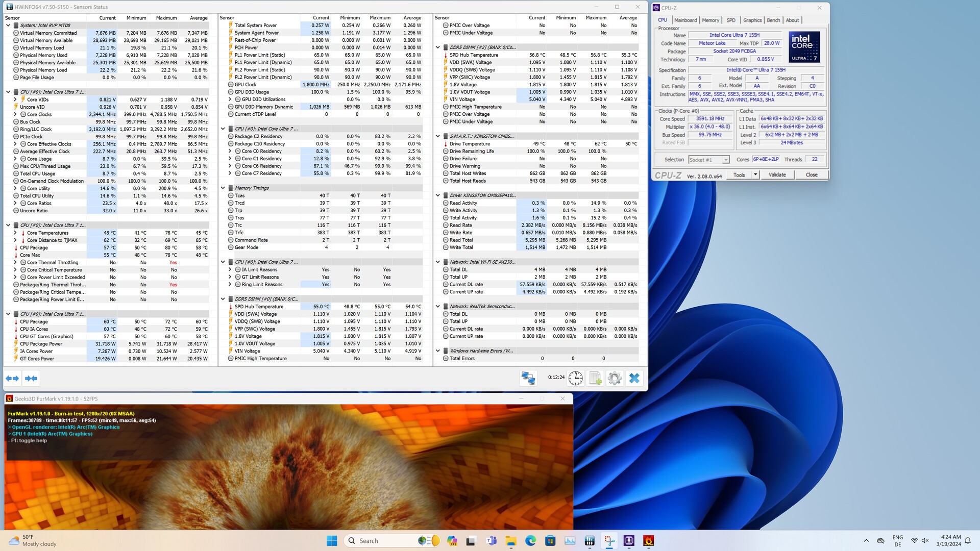The height and width of the screenshot is (551, 980).
Task: Open Microsoft Store from the taskbar
Action: (550, 541)
